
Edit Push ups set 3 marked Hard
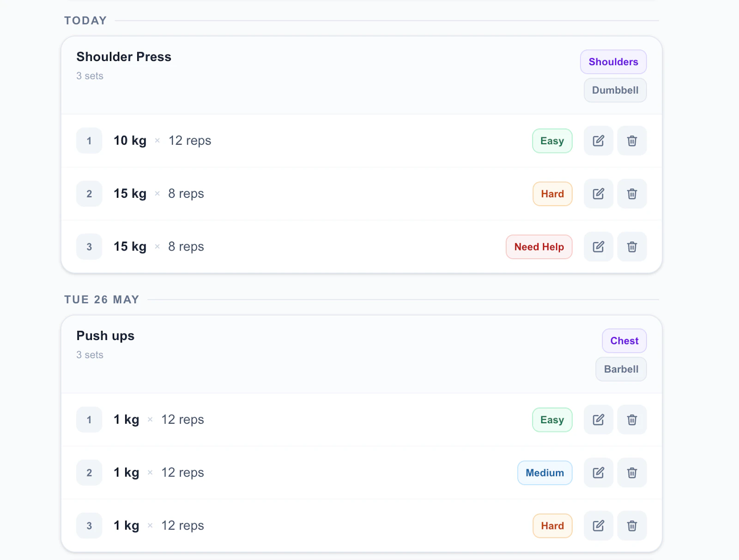598,526
